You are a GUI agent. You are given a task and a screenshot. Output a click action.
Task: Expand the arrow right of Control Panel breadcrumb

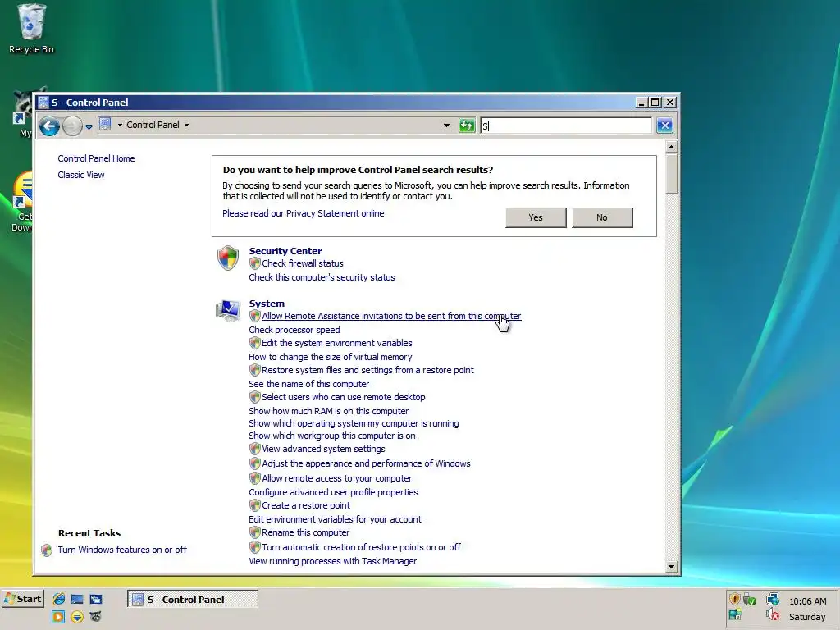click(186, 125)
